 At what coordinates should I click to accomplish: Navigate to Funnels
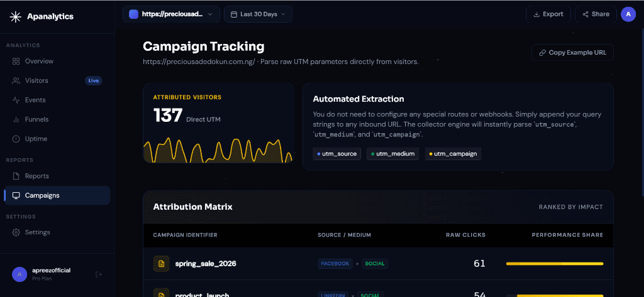57,119
